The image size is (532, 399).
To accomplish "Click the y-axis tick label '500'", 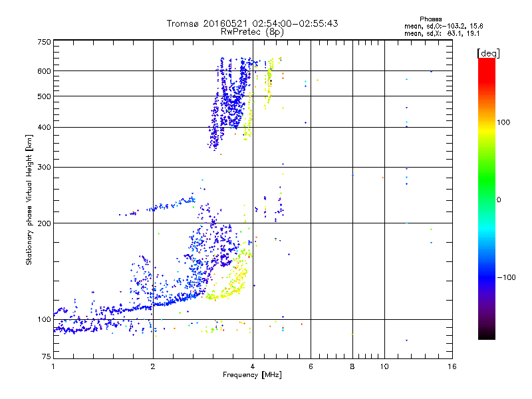I will click(x=45, y=96).
